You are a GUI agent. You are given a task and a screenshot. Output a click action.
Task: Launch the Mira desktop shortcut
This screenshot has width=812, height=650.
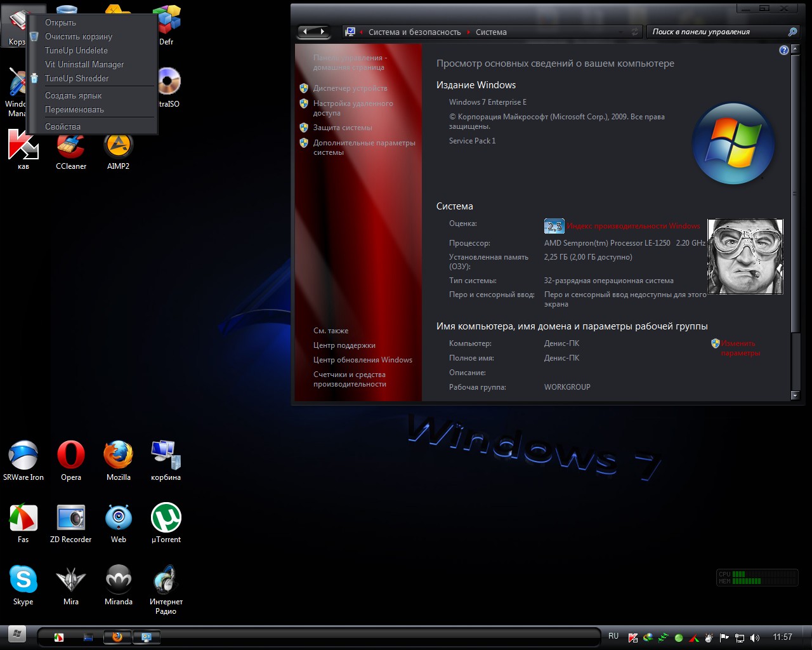[x=71, y=585]
